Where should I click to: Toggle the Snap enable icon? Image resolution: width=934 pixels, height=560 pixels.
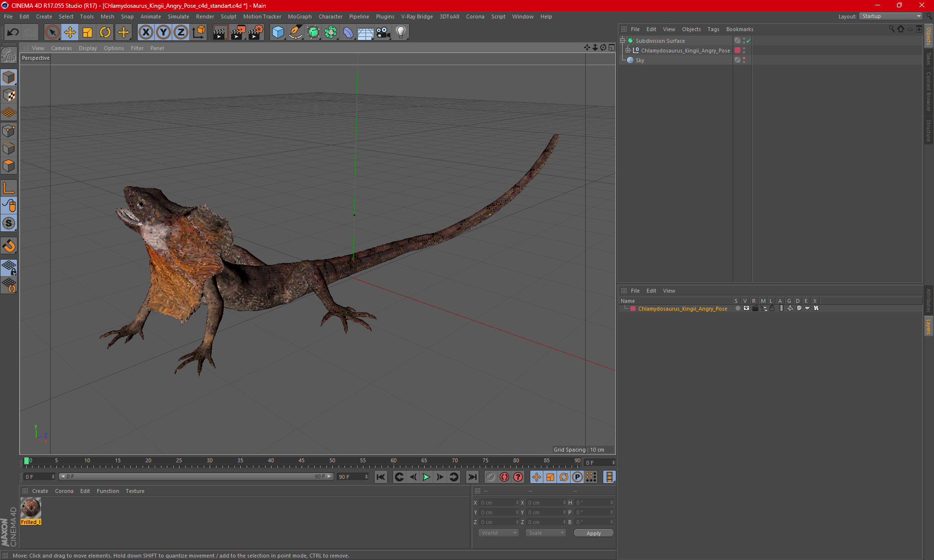(x=9, y=223)
